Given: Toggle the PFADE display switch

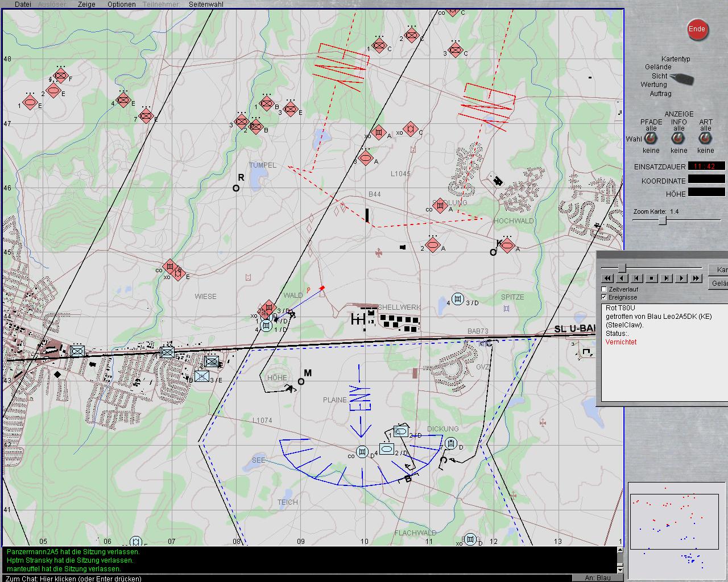Looking at the screenshot, I should click(x=651, y=139).
